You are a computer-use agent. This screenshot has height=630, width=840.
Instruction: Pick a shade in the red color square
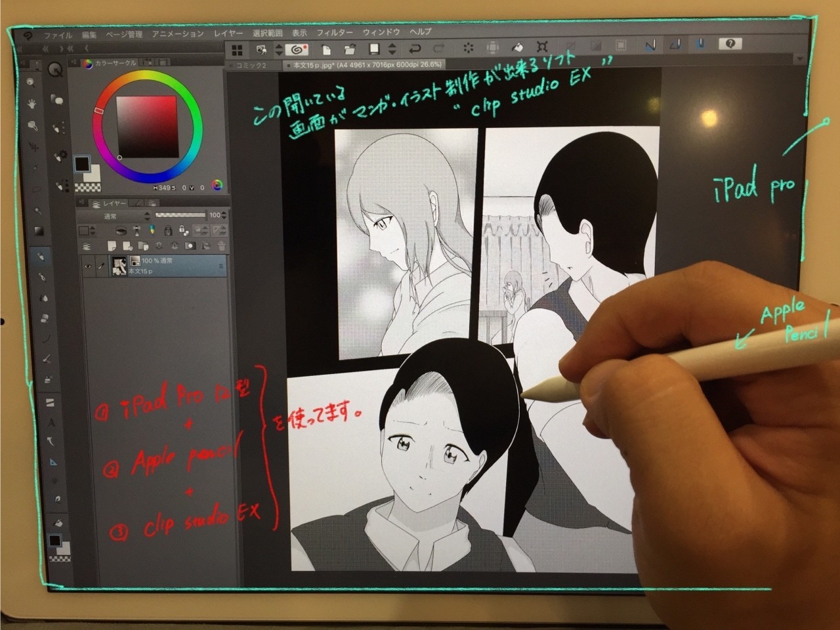[147, 127]
